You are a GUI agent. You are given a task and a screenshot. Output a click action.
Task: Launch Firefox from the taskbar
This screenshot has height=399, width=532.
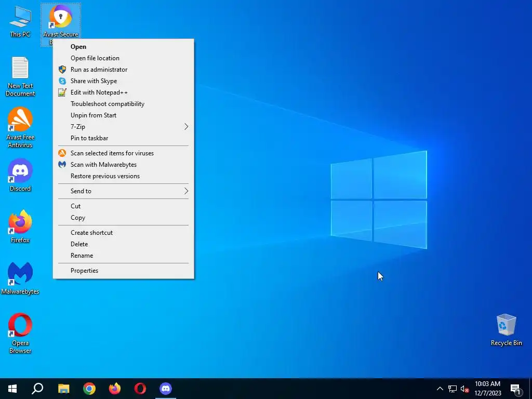[x=115, y=389]
